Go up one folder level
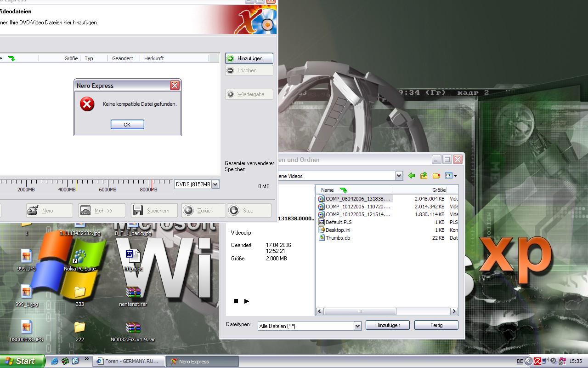This screenshot has width=588, height=368. pyautogui.click(x=424, y=176)
